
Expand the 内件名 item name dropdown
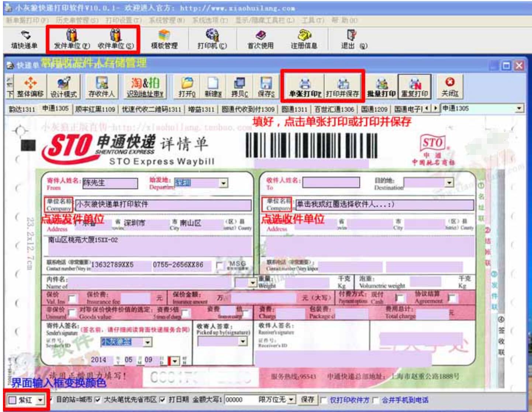click(252, 283)
